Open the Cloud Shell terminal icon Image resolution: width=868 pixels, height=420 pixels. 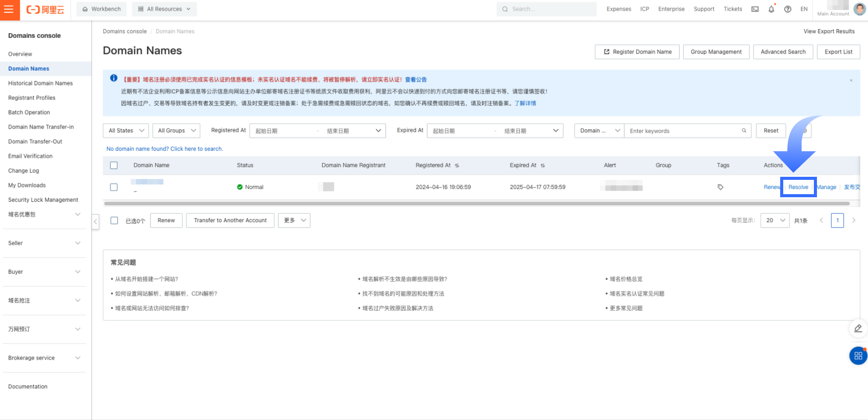(755, 9)
